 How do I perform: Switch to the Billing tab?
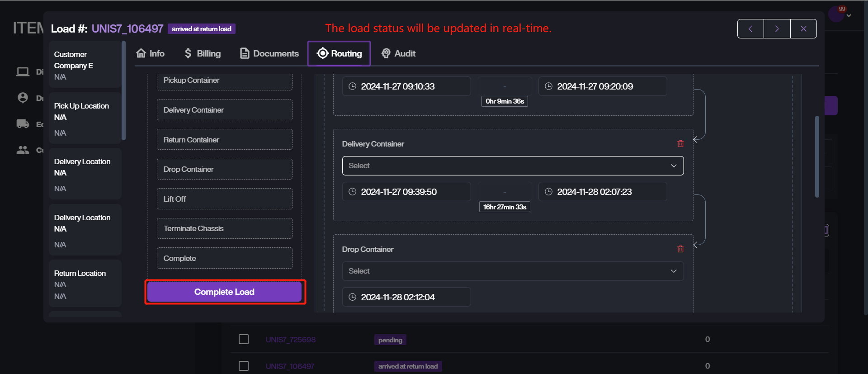pyautogui.click(x=203, y=53)
